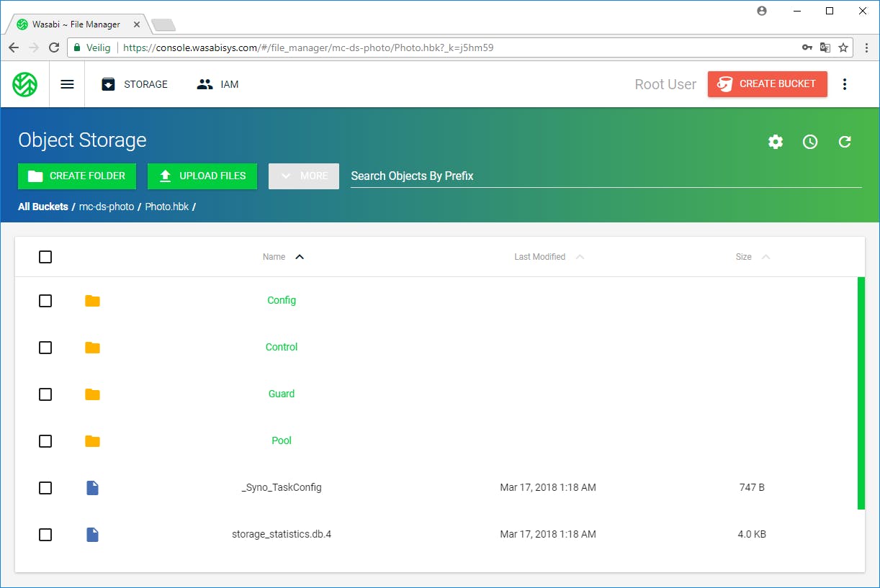Check the checkbox for the Pool folder

pos(45,441)
